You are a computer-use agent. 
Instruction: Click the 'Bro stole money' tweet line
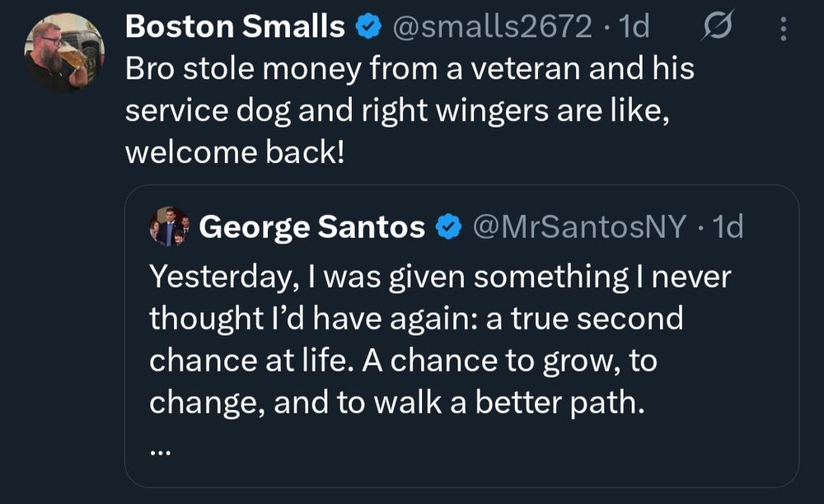click(410, 69)
